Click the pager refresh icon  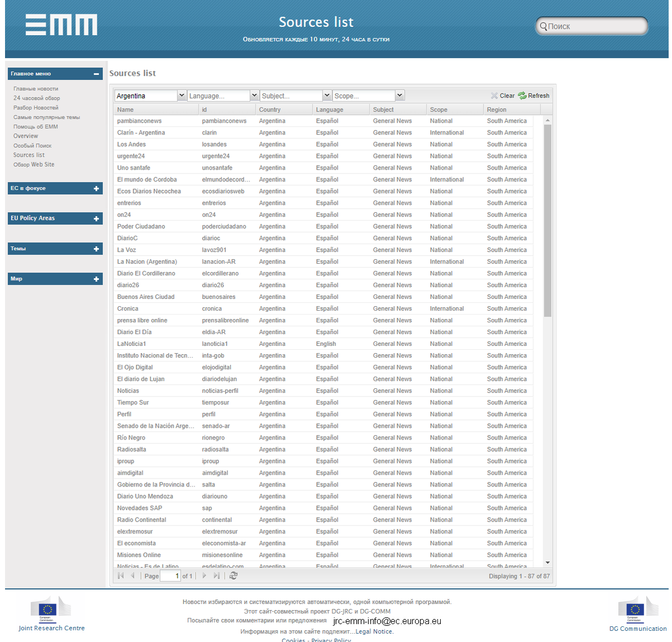pos(234,575)
